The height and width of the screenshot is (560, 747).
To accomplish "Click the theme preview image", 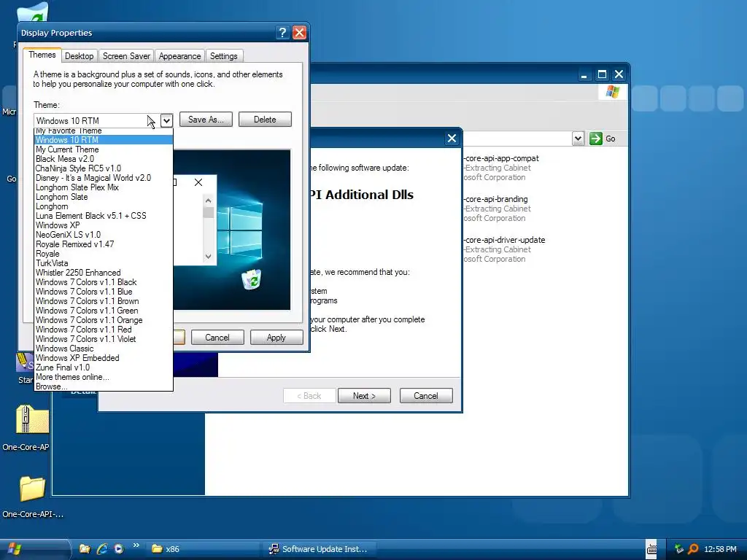I will coord(231,230).
